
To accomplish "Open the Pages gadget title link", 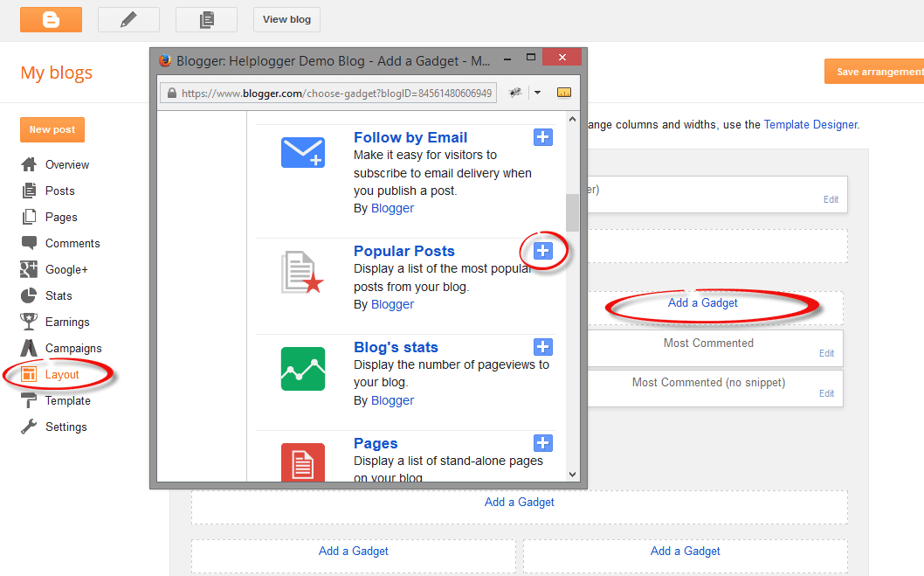I will [x=376, y=443].
